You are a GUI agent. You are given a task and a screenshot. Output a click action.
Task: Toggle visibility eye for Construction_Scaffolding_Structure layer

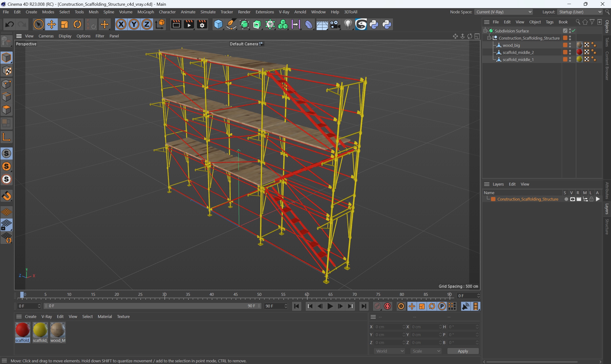573,199
